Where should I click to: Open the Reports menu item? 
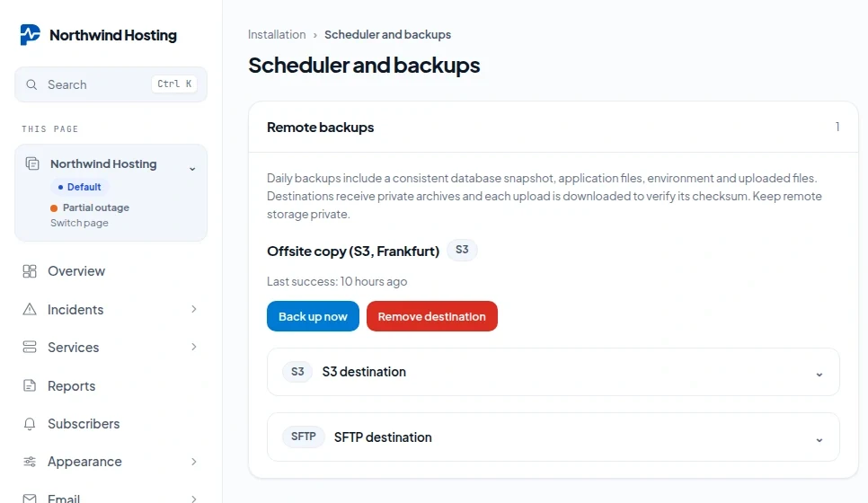tap(111, 385)
